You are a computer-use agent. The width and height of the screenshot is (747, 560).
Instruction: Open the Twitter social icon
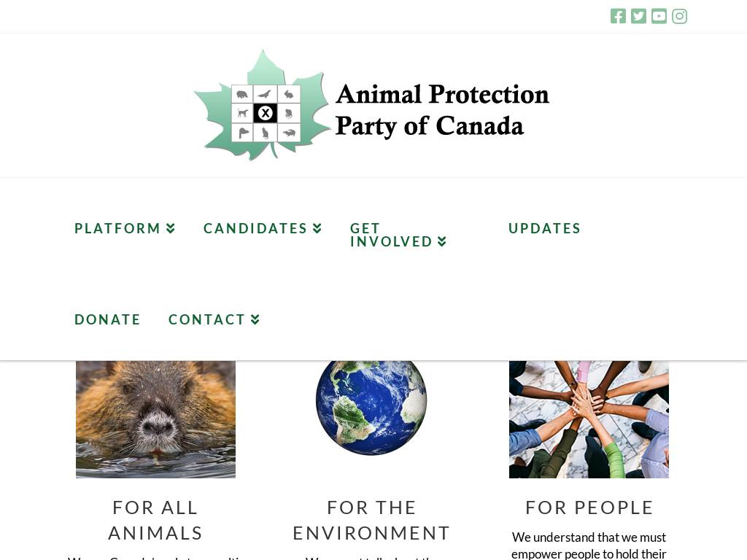click(638, 16)
